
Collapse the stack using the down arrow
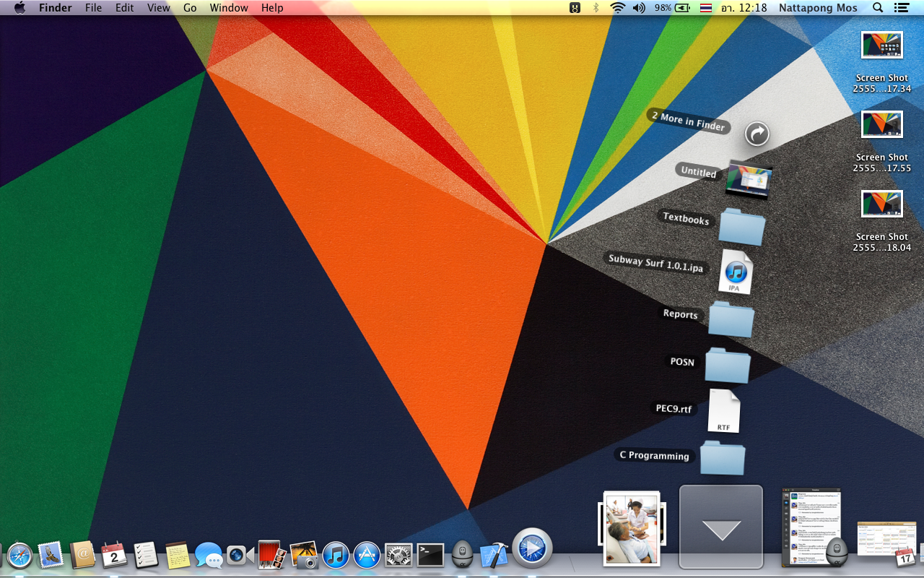(x=721, y=528)
